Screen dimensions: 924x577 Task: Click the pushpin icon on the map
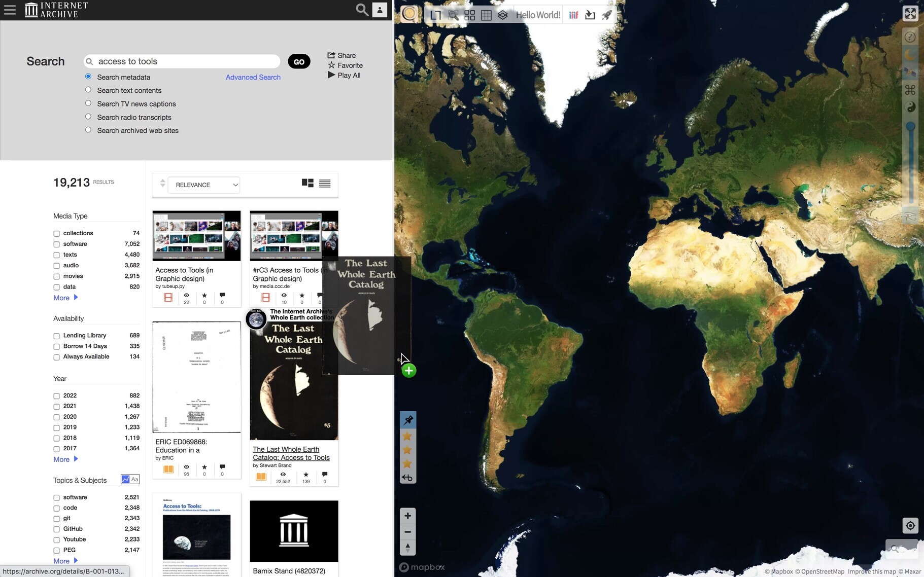(x=408, y=420)
